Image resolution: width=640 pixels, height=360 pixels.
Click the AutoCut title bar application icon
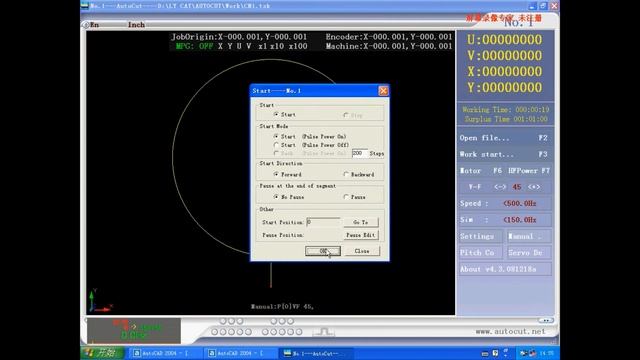pyautogui.click(x=85, y=6)
